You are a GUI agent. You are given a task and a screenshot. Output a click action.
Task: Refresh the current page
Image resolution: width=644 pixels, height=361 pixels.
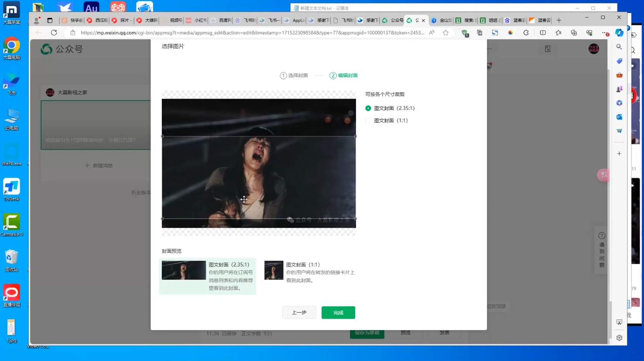pos(54,32)
